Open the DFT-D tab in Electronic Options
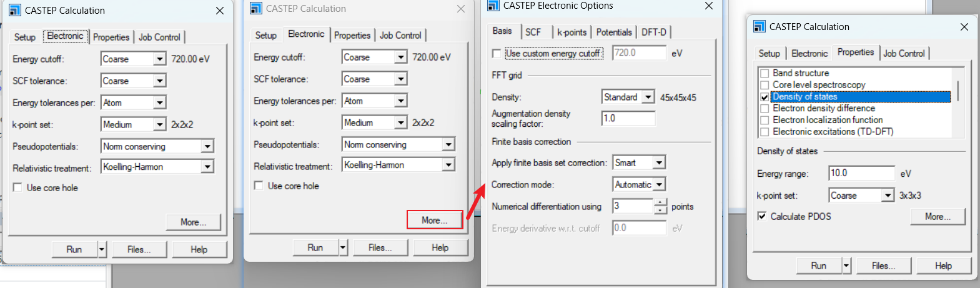Viewport: 980px width, 288px height. click(x=654, y=32)
